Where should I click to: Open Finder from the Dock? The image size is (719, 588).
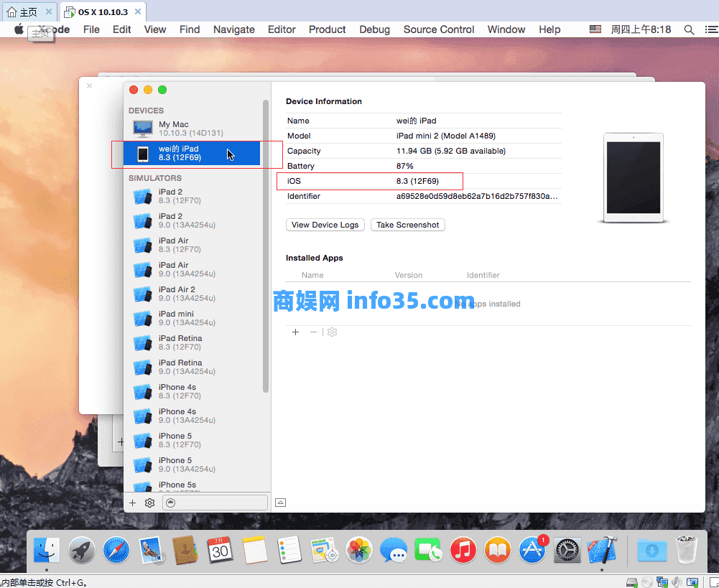[46, 550]
